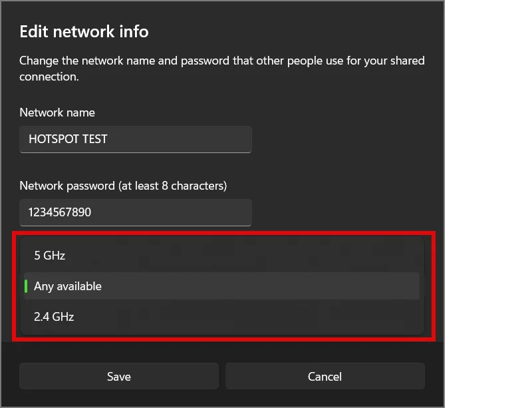Click the white area outside the dialog
Screen dimensions: 532x408
point(488,204)
